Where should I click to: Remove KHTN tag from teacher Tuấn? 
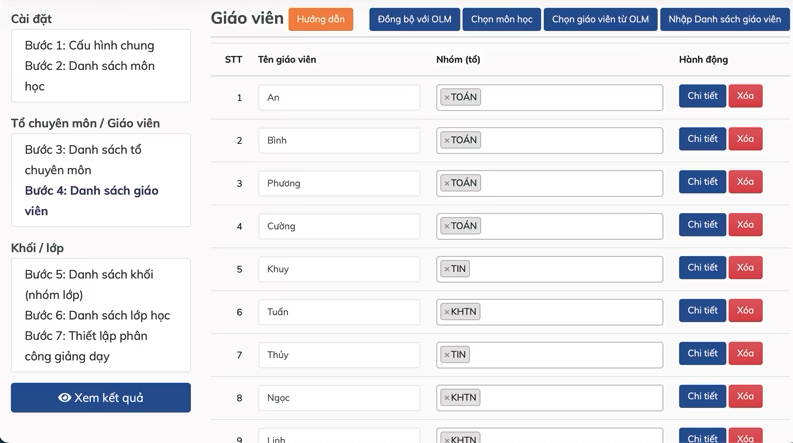pos(447,312)
